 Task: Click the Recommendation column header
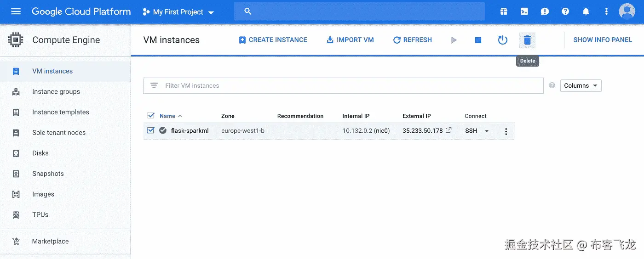coord(300,116)
